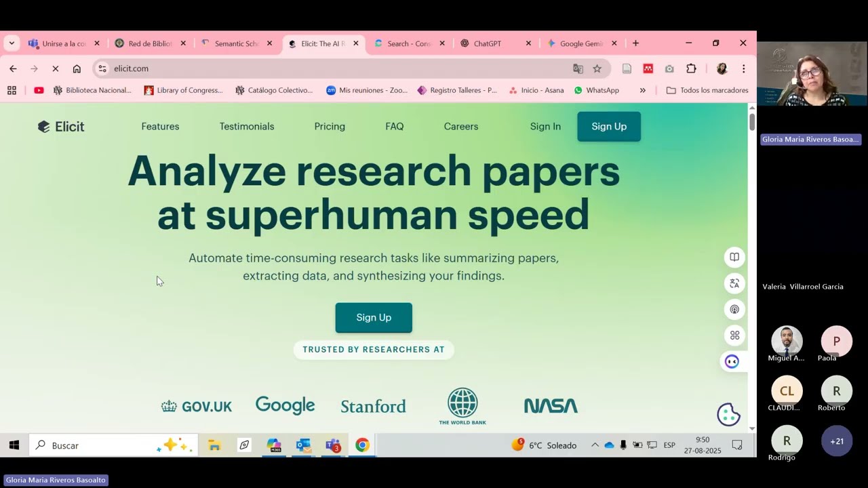Click the Google Translate page icon

pos(578,68)
